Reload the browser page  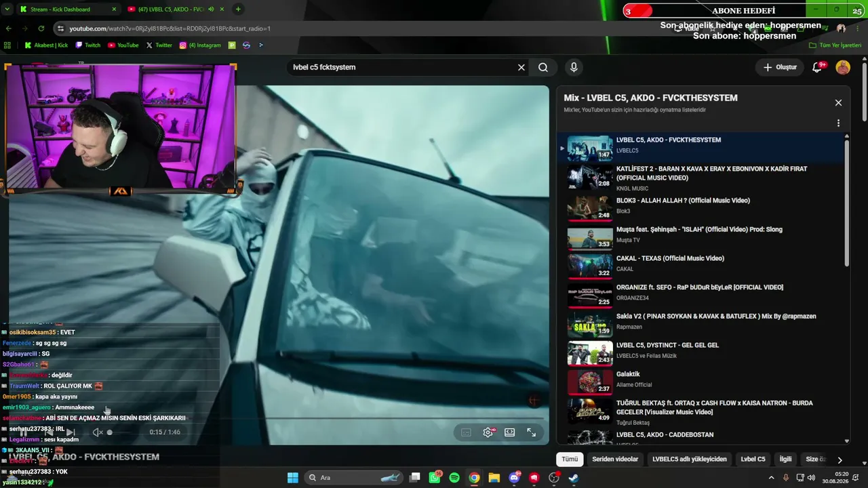41,28
